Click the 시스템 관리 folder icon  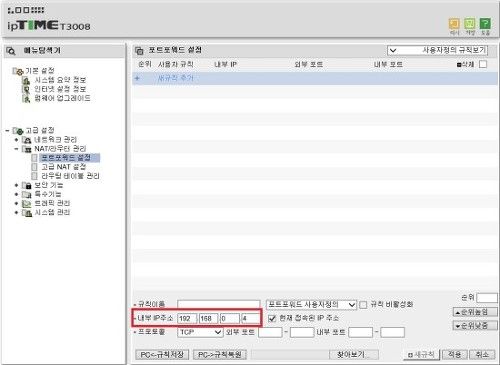[x=27, y=213]
